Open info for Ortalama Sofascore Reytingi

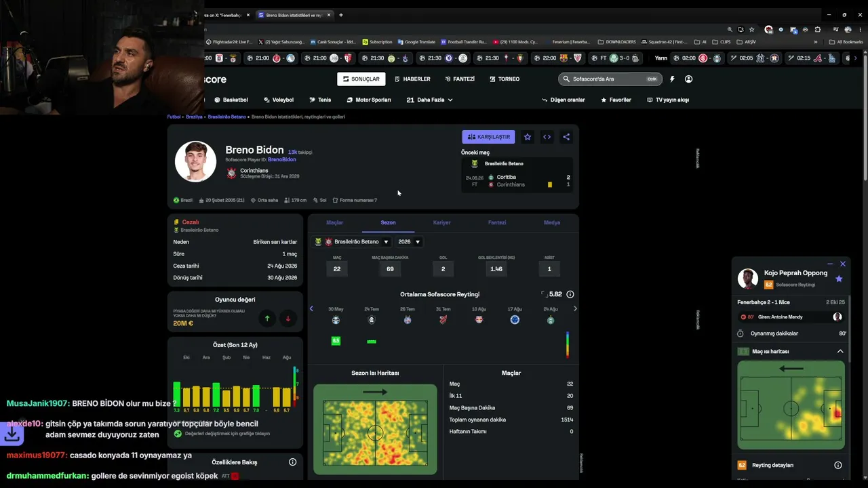[x=570, y=294]
